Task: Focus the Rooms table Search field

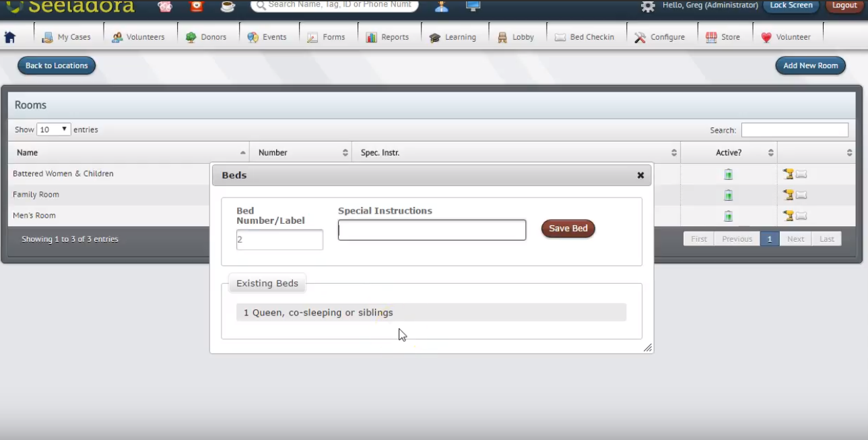Action: click(795, 130)
